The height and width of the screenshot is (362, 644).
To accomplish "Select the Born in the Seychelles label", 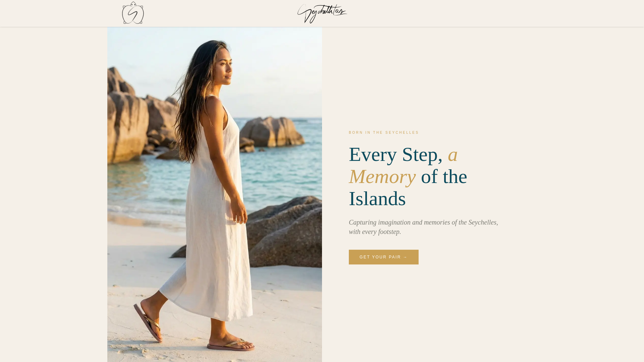I will (x=384, y=133).
